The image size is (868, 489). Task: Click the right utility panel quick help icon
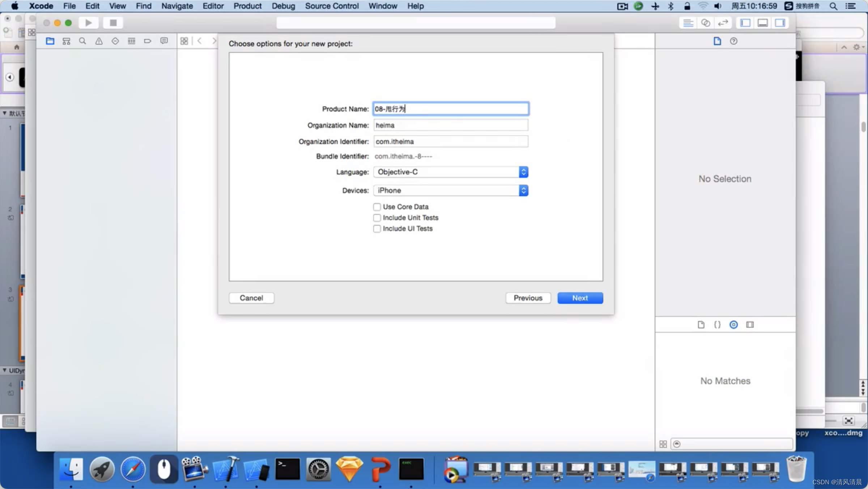point(733,41)
